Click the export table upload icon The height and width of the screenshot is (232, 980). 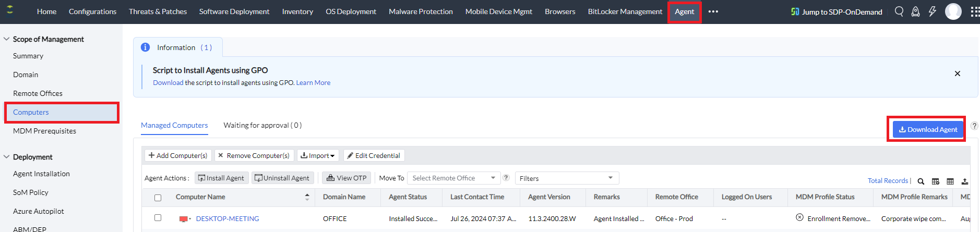(965, 181)
